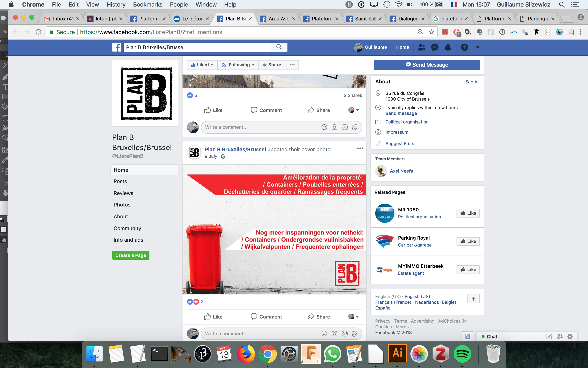
Task: Select Community in the page sidebar
Action: [x=127, y=228]
